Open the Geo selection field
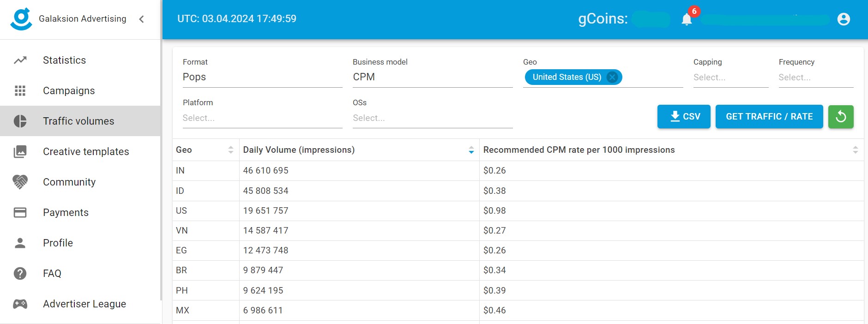 coord(603,77)
